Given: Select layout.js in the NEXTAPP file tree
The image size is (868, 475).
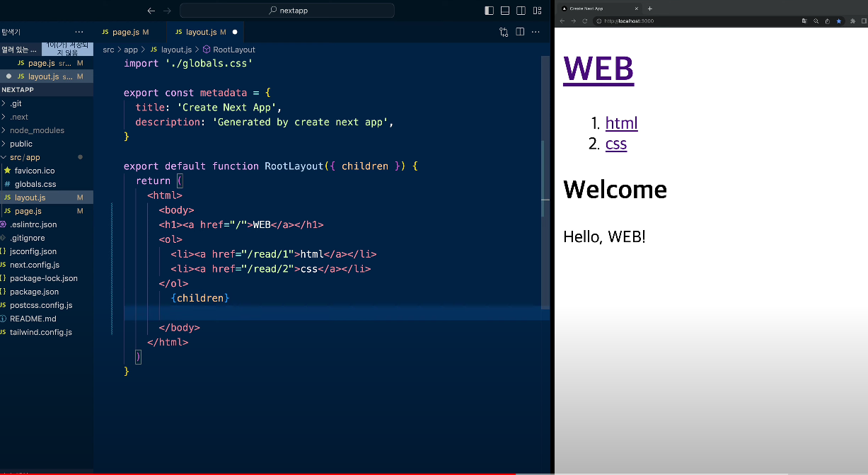Looking at the screenshot, I should [47, 198].
